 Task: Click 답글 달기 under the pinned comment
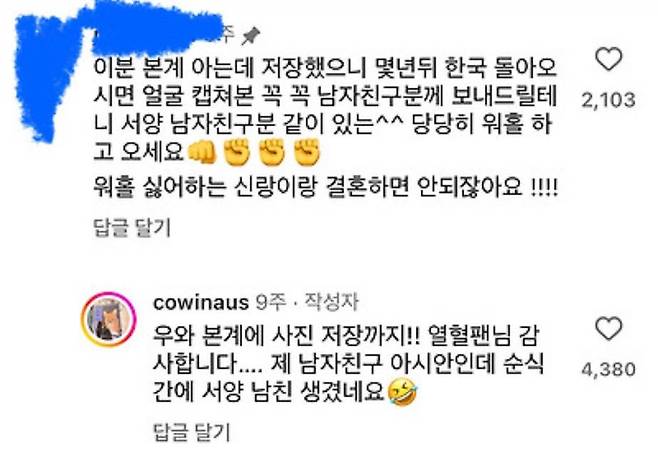point(132,228)
